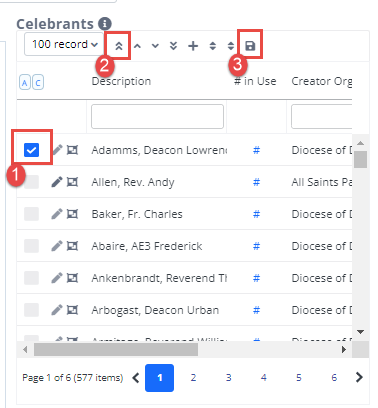The width and height of the screenshot is (378, 408).
Task: Go to the next page with the right chevron
Action: pos(359,377)
